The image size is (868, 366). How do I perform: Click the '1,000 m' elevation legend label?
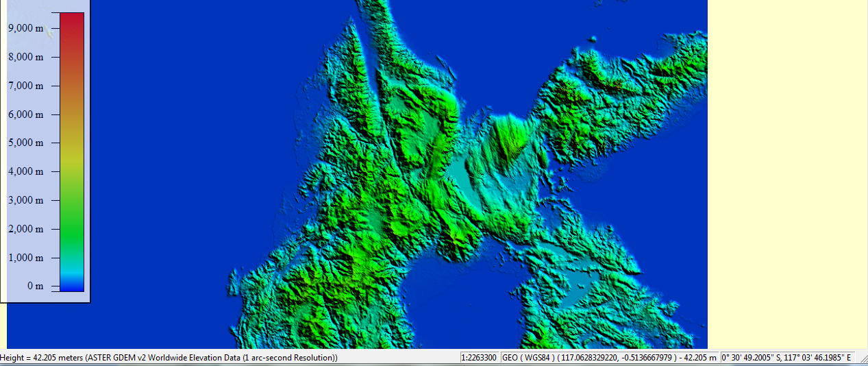(25, 258)
